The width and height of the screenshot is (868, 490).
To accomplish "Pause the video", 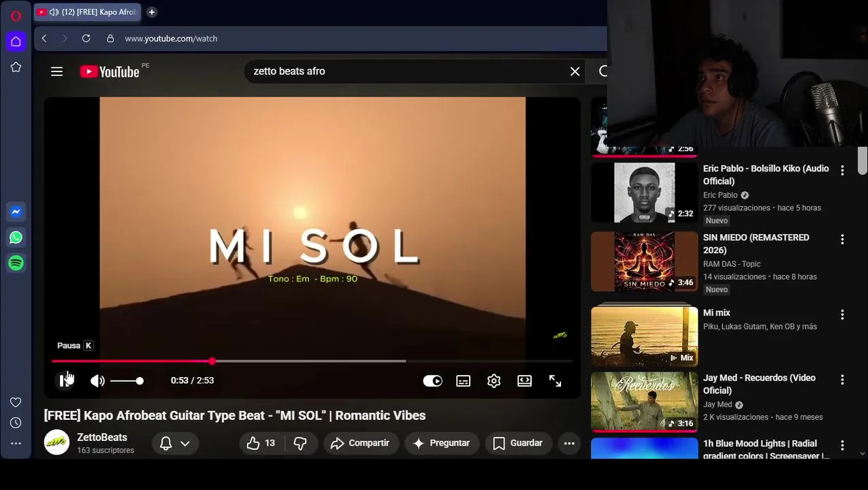I will pyautogui.click(x=65, y=380).
